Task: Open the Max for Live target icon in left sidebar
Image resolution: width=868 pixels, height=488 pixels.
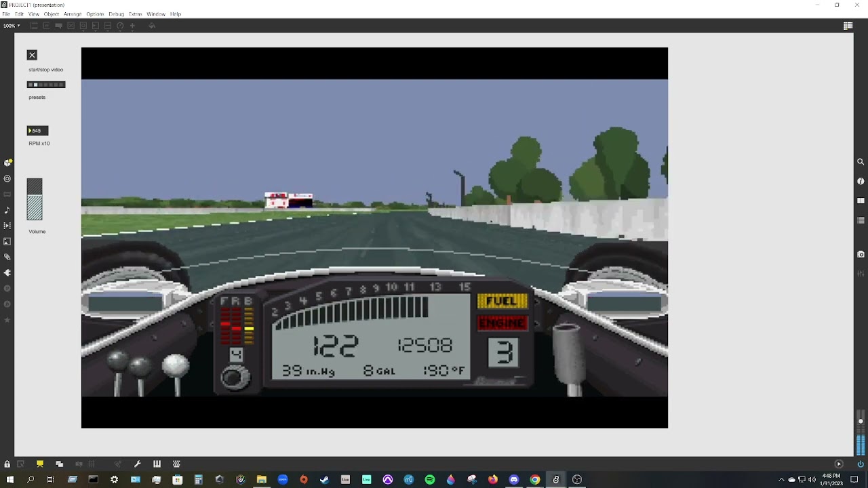Action: click(x=7, y=179)
